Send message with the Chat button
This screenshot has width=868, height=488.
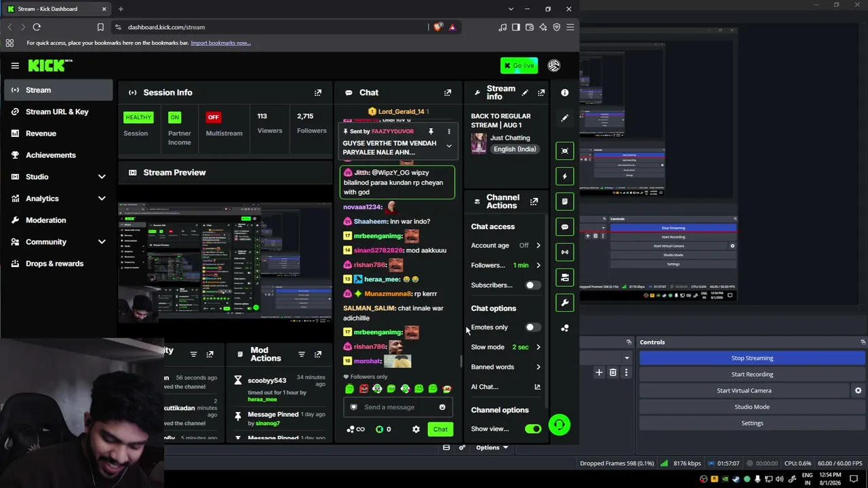pyautogui.click(x=440, y=429)
